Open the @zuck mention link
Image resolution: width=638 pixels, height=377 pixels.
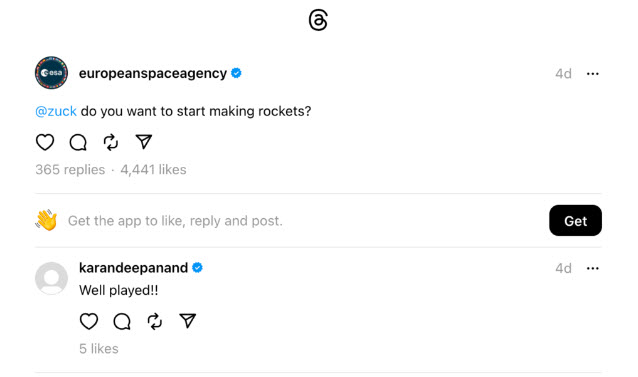[x=56, y=111]
